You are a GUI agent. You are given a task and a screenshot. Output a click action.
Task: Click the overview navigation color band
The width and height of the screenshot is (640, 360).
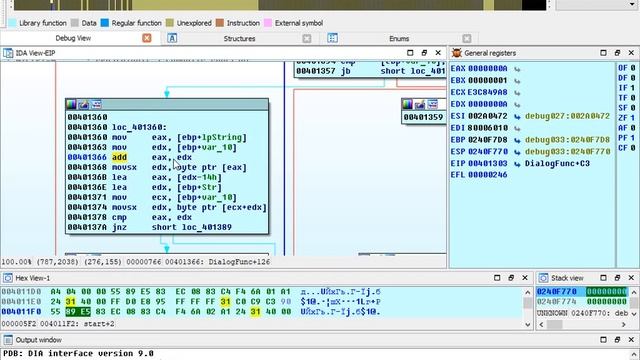point(280,5)
